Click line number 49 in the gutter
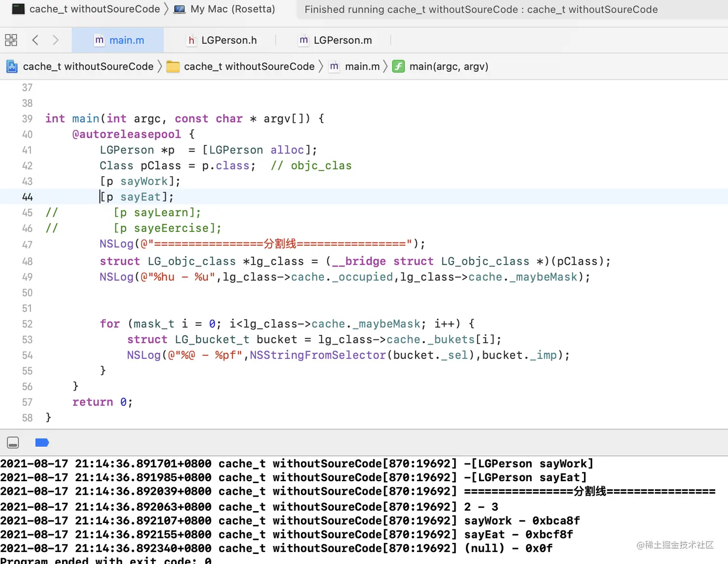Screen dimensions: 728x564 (x=27, y=277)
